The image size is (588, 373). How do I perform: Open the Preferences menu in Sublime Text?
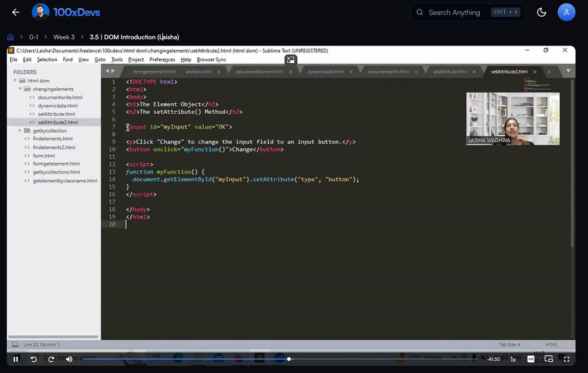pyautogui.click(x=161, y=59)
